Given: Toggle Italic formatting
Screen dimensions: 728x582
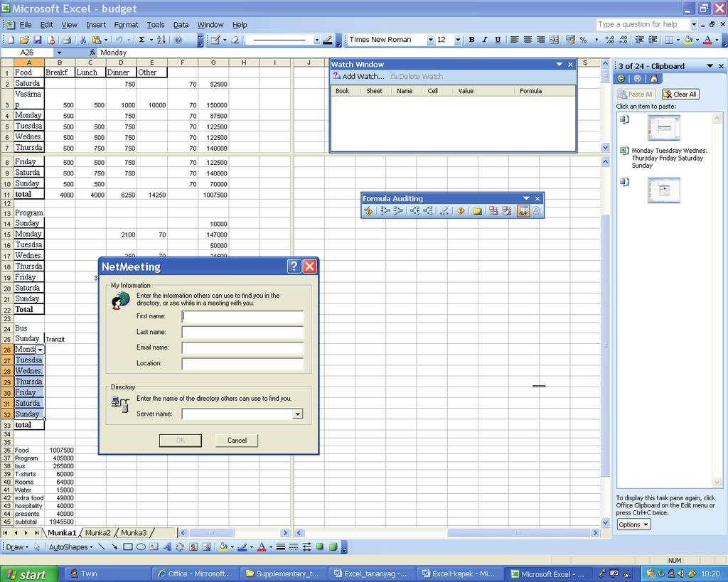Looking at the screenshot, I should pos(485,40).
